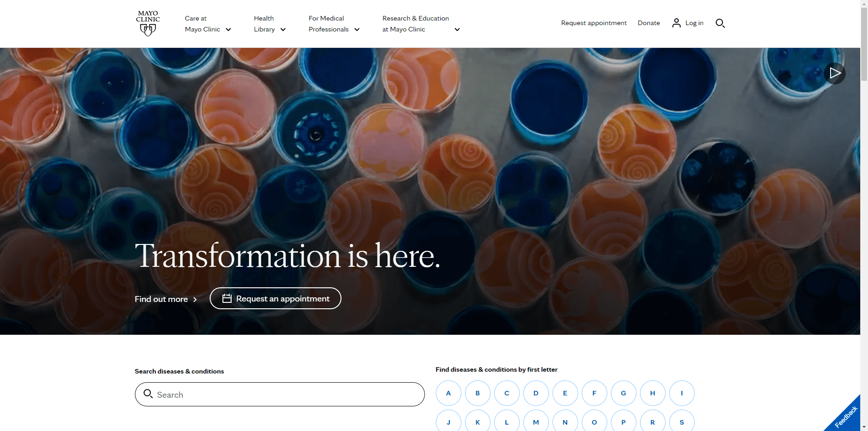Open the Feedback corner tab
The height and width of the screenshot is (431, 868).
click(x=846, y=416)
